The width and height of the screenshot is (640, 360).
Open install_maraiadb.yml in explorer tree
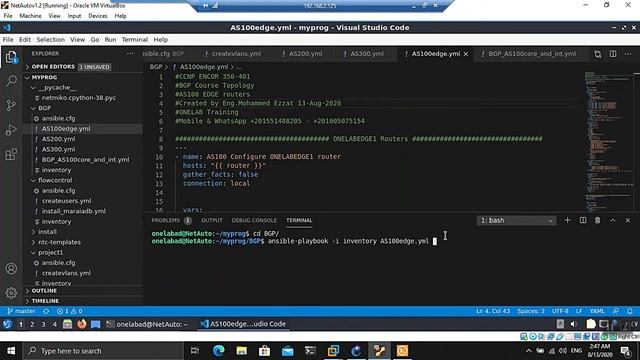[83, 211]
